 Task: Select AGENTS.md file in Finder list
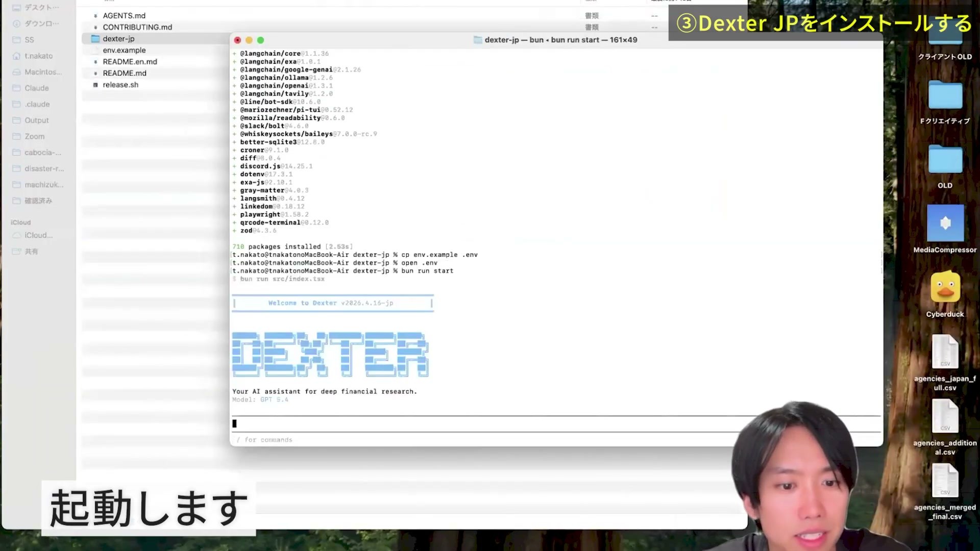(124, 16)
